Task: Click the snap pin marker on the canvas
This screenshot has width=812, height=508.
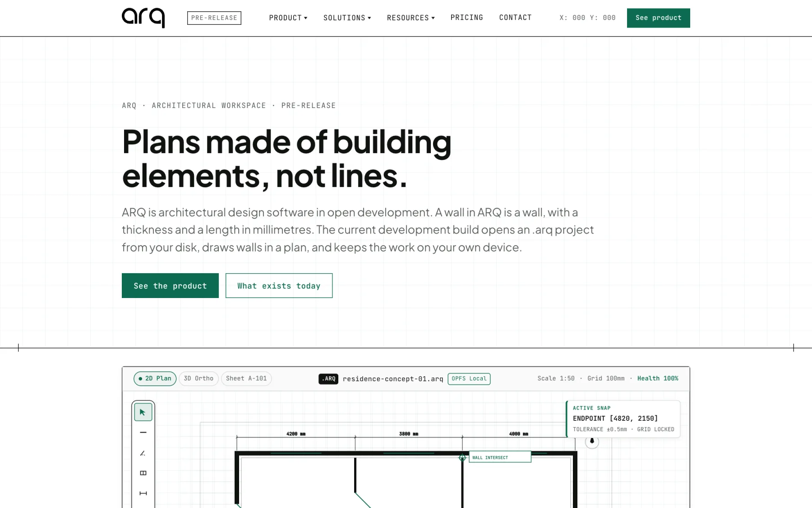Action: [592, 442]
